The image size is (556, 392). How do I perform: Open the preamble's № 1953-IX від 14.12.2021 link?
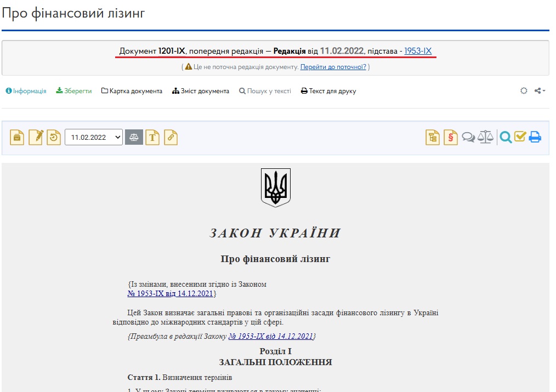point(271,336)
